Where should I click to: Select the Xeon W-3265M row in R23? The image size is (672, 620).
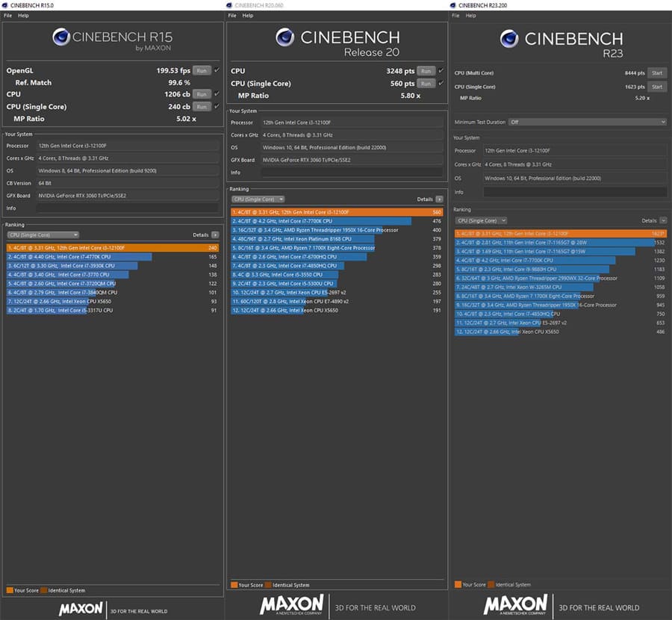[561, 288]
